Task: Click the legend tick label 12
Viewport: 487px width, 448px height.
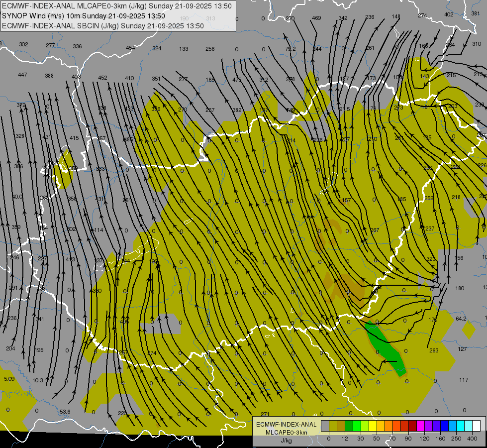Action: 345,439
